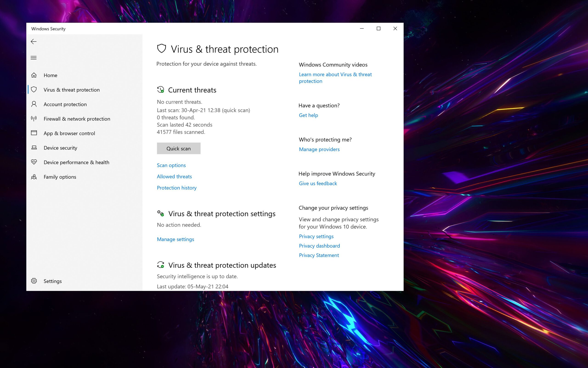The height and width of the screenshot is (368, 588).
Task: Click the Settings gear icon
Action: [34, 281]
